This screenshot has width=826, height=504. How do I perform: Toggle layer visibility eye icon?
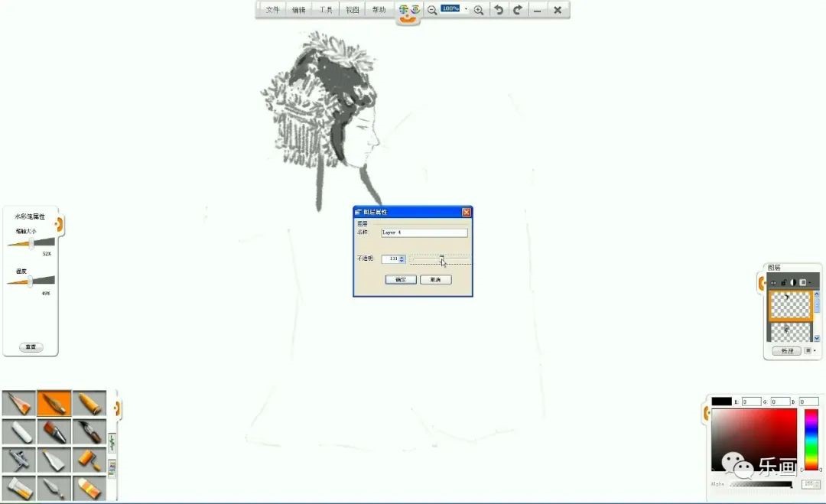coord(773,282)
